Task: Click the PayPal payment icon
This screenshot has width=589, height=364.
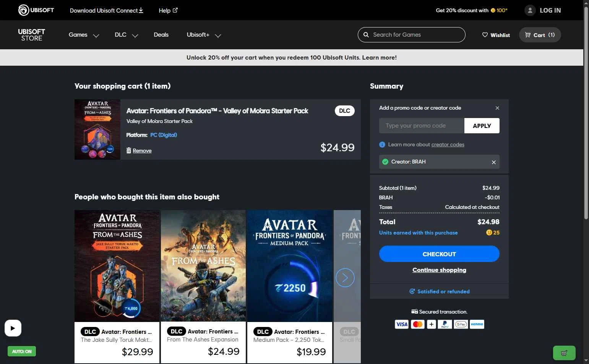Action: click(x=445, y=324)
